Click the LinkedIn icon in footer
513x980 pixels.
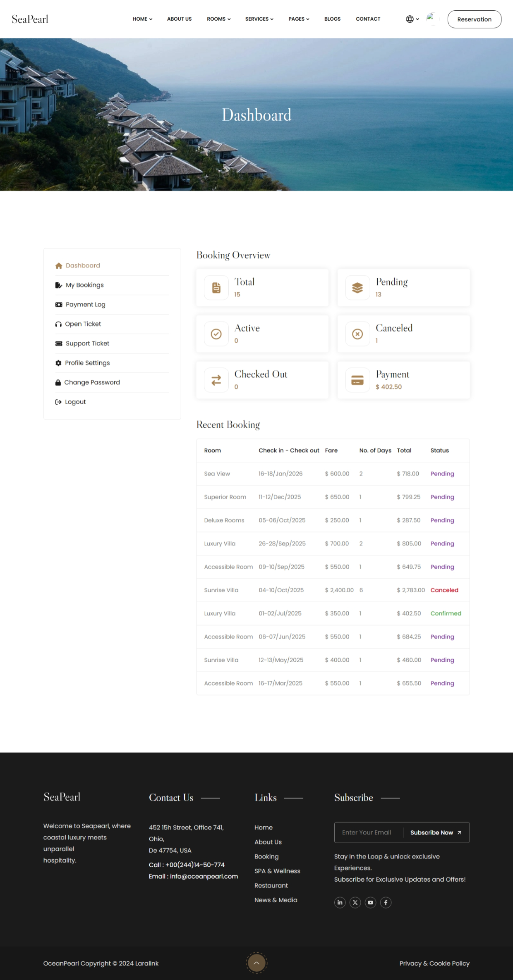click(340, 902)
